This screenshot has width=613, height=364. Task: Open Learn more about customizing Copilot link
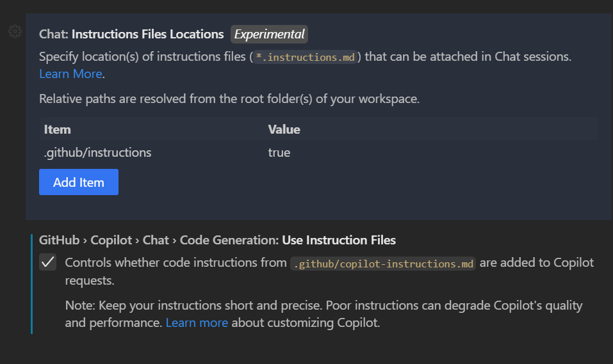click(x=197, y=322)
